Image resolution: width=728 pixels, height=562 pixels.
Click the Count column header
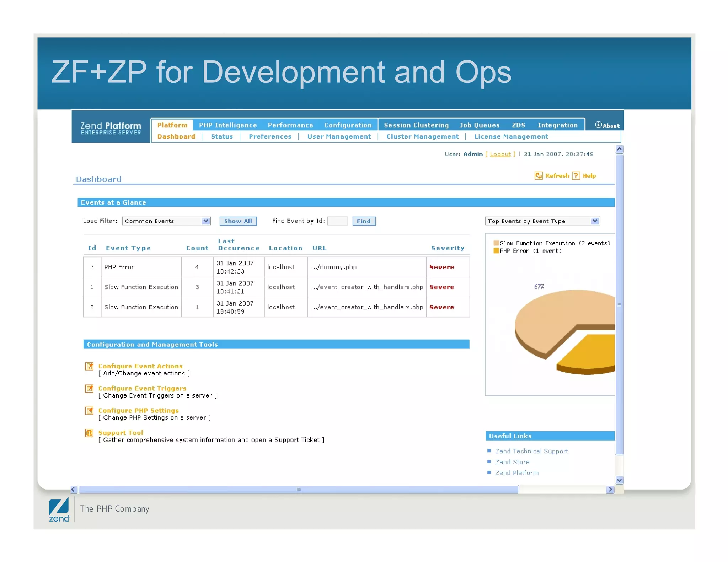pyautogui.click(x=197, y=248)
